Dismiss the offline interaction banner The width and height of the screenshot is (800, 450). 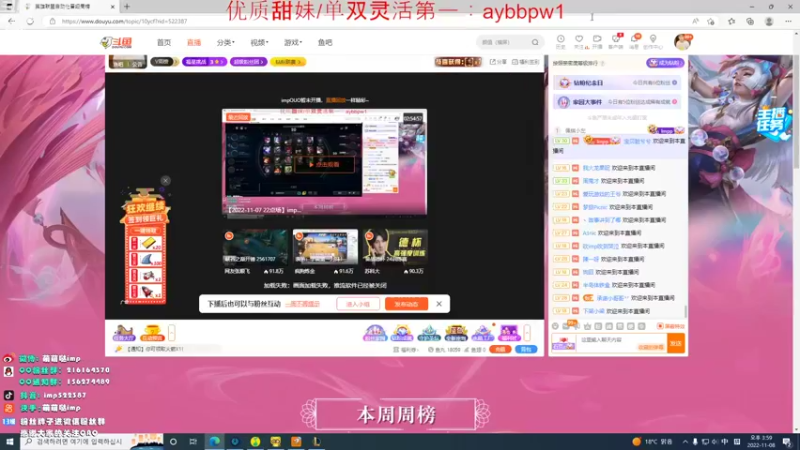click(x=439, y=304)
